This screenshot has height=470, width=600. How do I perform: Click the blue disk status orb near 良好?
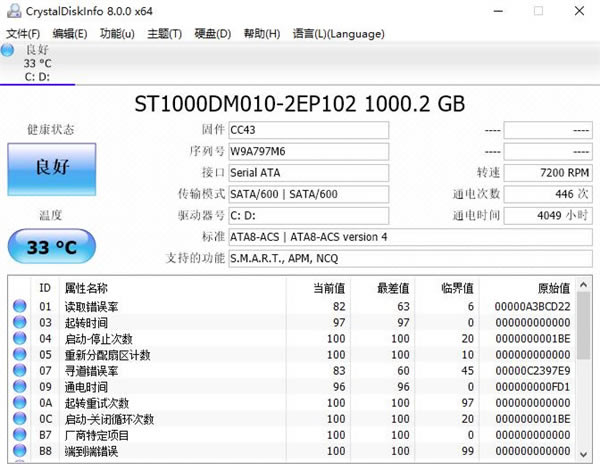coord(7,50)
